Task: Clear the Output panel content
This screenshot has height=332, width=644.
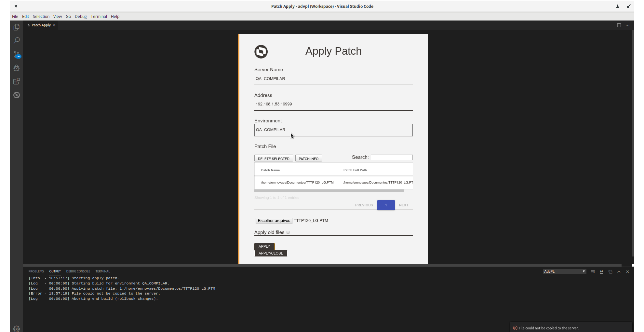Action: (x=593, y=271)
